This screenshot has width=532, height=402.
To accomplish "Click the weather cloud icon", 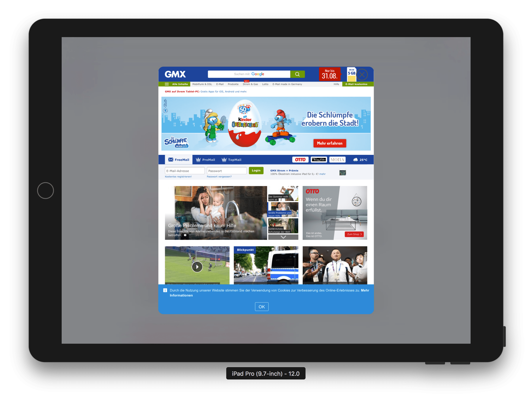I will [x=355, y=160].
